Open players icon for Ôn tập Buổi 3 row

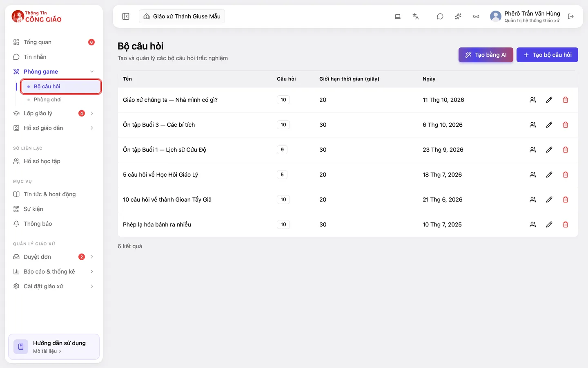(533, 125)
